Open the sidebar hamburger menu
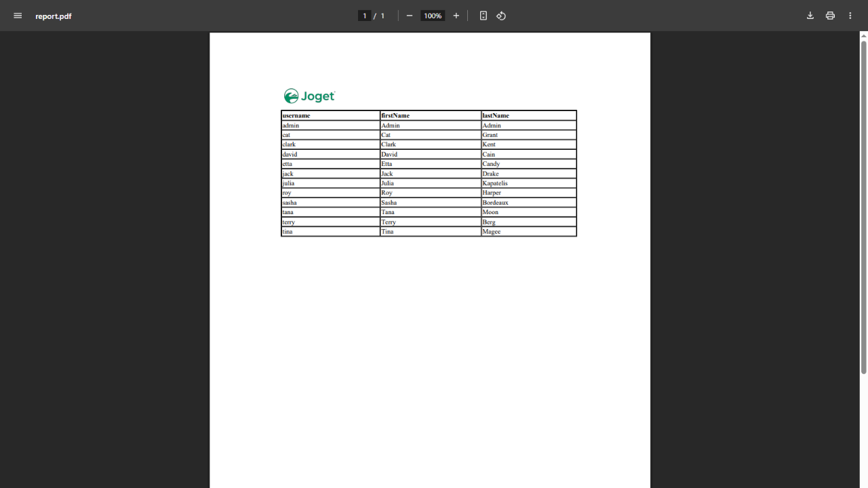Image resolution: width=868 pixels, height=488 pixels. (18, 16)
